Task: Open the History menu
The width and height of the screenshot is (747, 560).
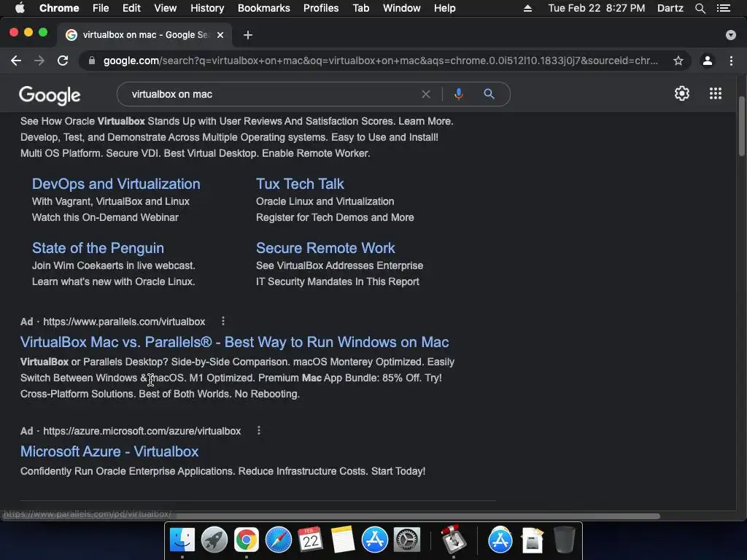Action: (x=207, y=8)
